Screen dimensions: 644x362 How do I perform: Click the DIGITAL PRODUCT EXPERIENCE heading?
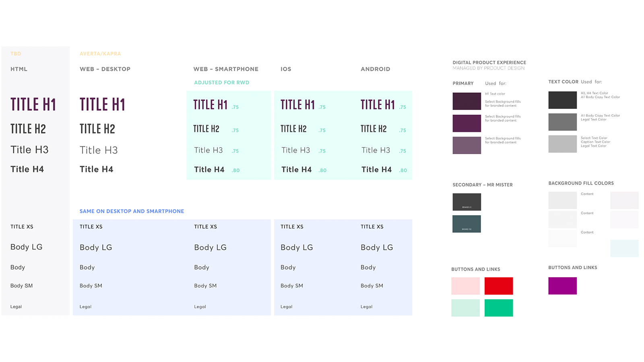click(x=489, y=63)
